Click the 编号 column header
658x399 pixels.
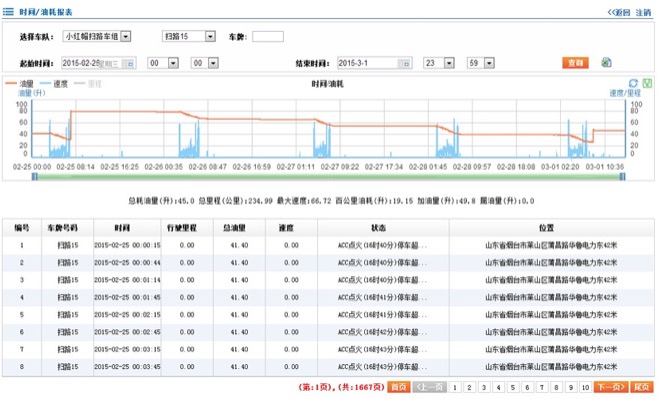point(22,228)
